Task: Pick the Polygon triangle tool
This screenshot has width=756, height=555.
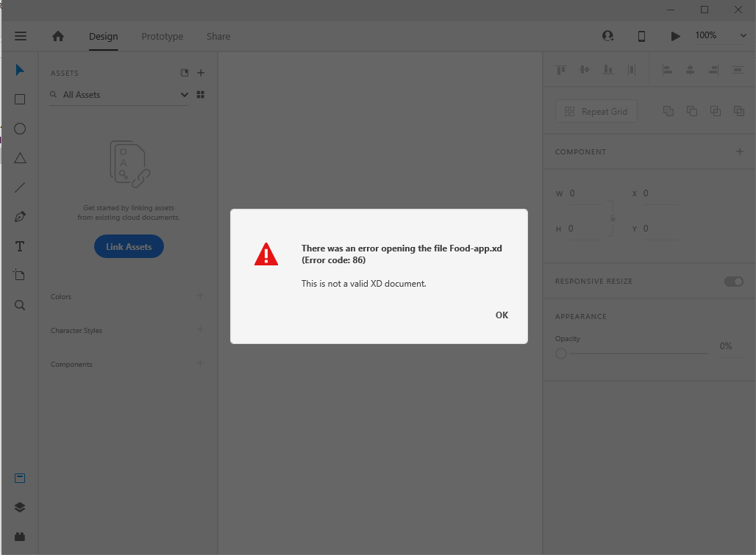Action: (20, 158)
